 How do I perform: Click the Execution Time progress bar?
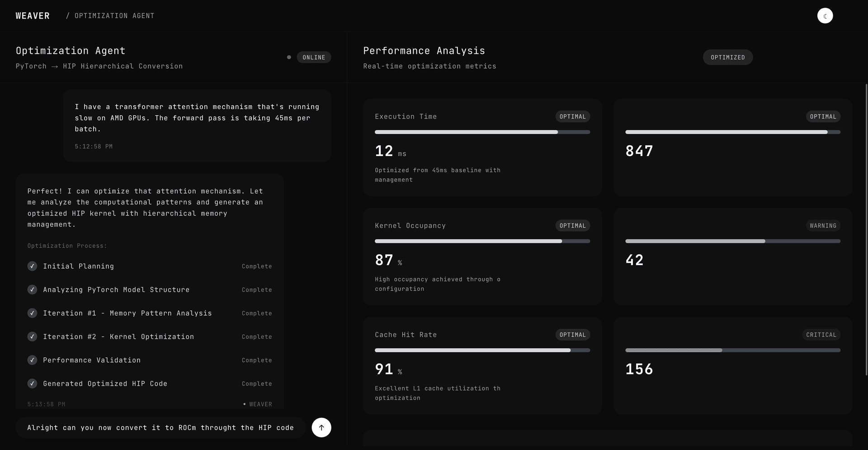click(x=482, y=132)
